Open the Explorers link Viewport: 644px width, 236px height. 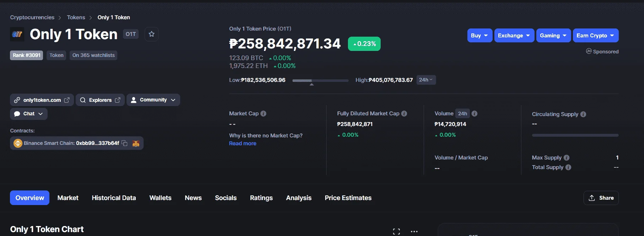pyautogui.click(x=100, y=100)
